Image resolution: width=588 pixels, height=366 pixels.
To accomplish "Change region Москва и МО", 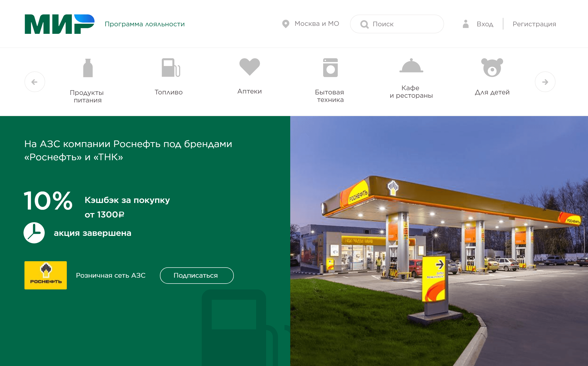I will (x=317, y=23).
